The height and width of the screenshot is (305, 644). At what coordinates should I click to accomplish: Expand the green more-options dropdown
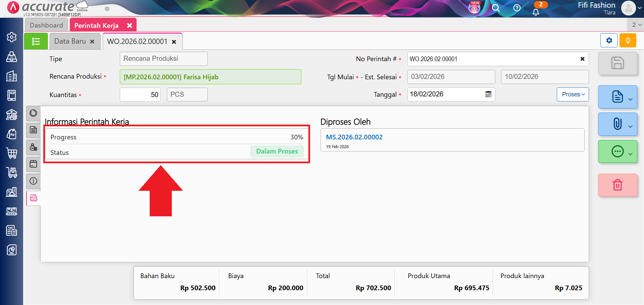(630, 154)
